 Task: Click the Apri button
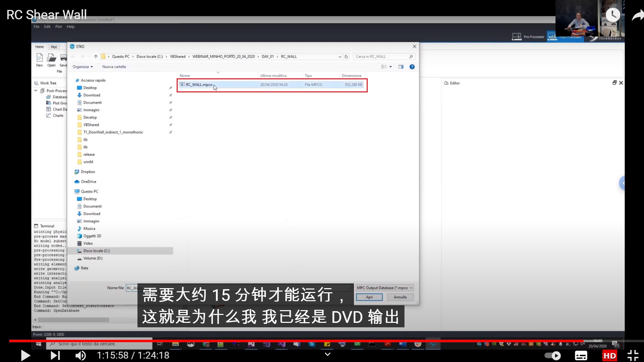(369, 297)
